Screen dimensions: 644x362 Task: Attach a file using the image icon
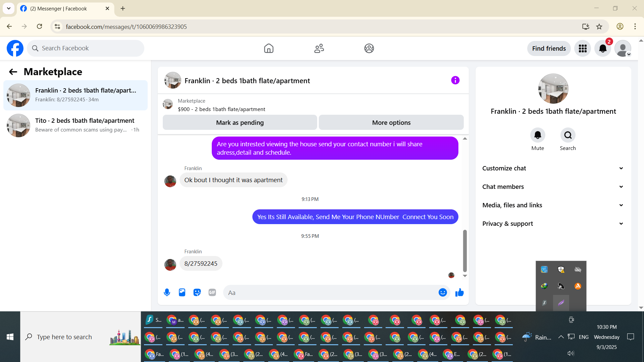[x=182, y=293]
